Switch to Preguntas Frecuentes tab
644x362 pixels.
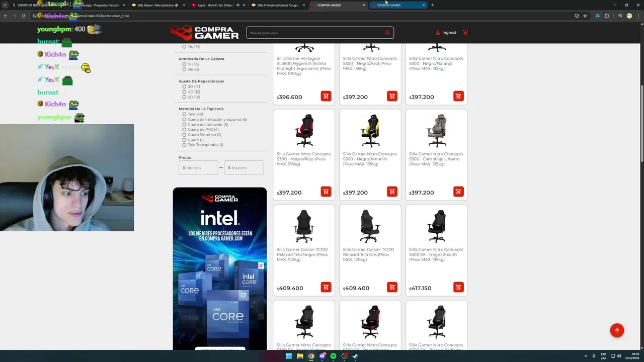[x=98, y=5]
